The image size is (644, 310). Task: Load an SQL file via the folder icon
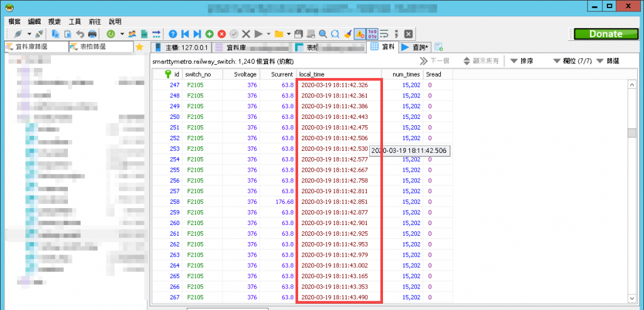[x=279, y=34]
